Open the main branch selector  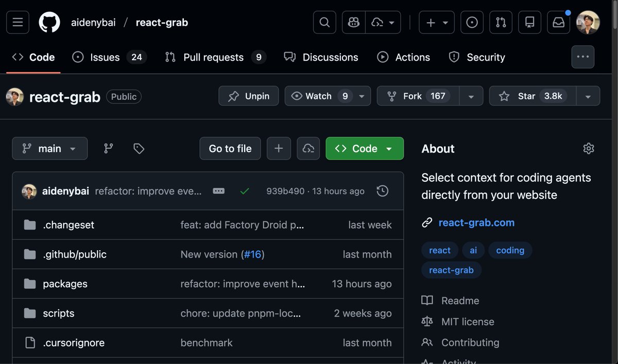pos(49,148)
